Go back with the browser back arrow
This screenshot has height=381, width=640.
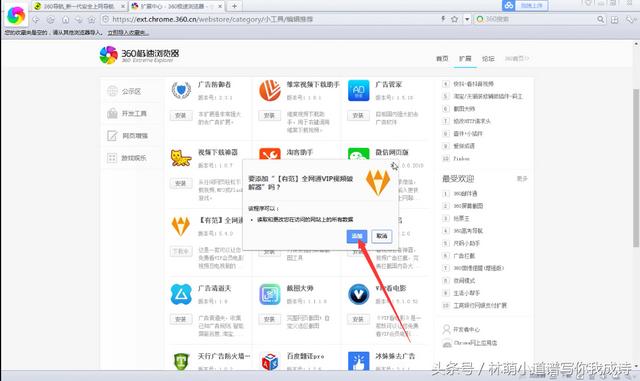(36, 20)
